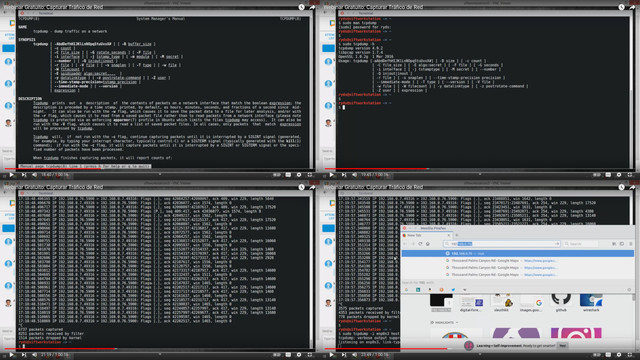The width and height of the screenshot is (640, 360).
Task: Click Share arrow on the top-left video
Action: click(x=312, y=7)
